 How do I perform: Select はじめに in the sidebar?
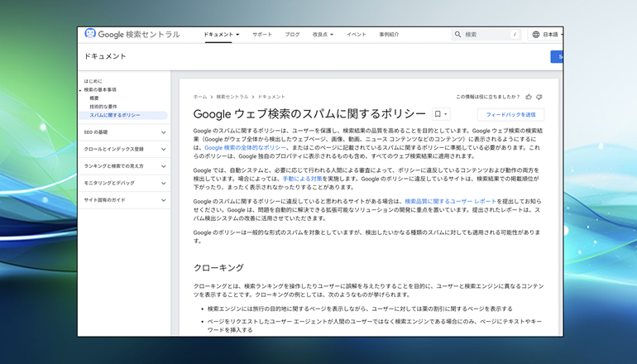(x=93, y=81)
